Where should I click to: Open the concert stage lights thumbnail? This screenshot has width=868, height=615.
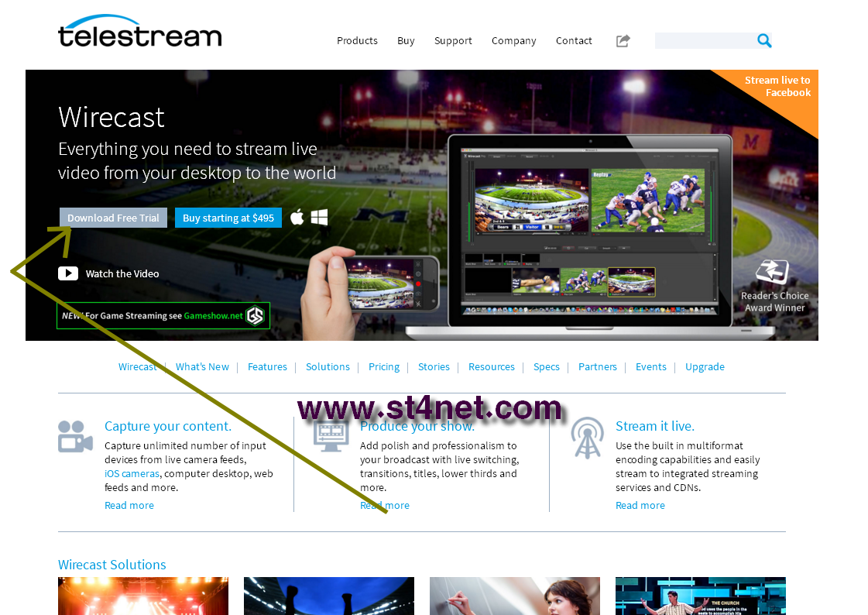[142, 596]
